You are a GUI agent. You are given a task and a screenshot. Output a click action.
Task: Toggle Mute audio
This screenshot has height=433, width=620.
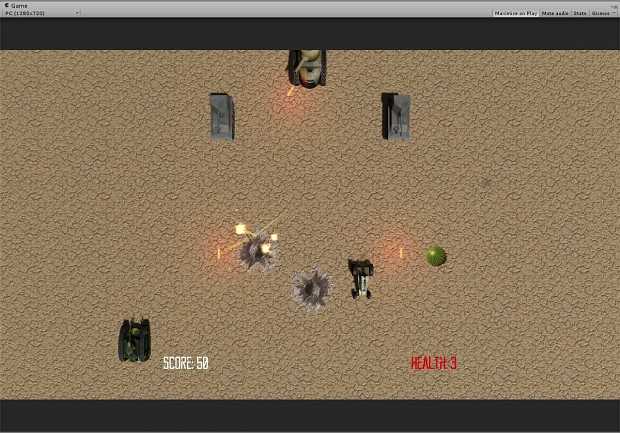click(554, 13)
